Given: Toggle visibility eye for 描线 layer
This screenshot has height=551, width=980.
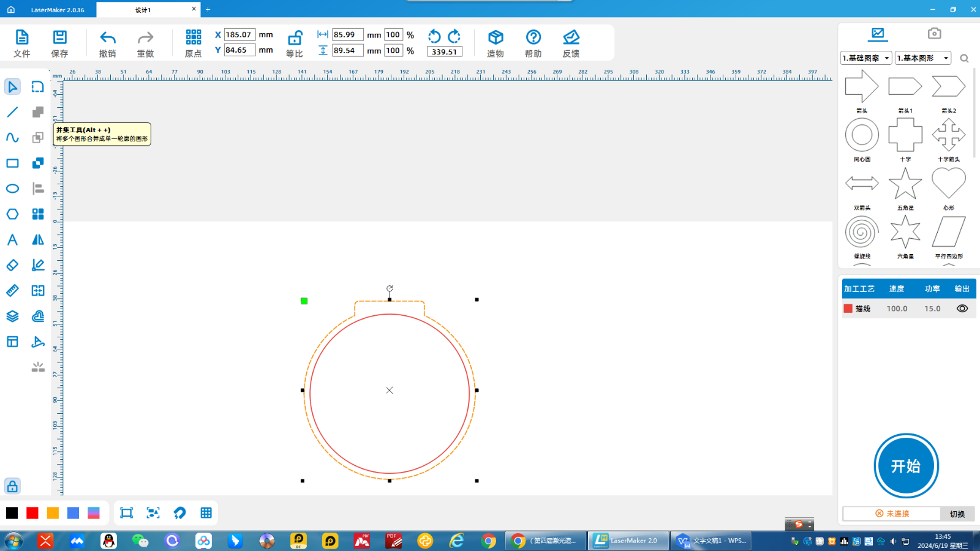Looking at the screenshot, I should coord(962,309).
